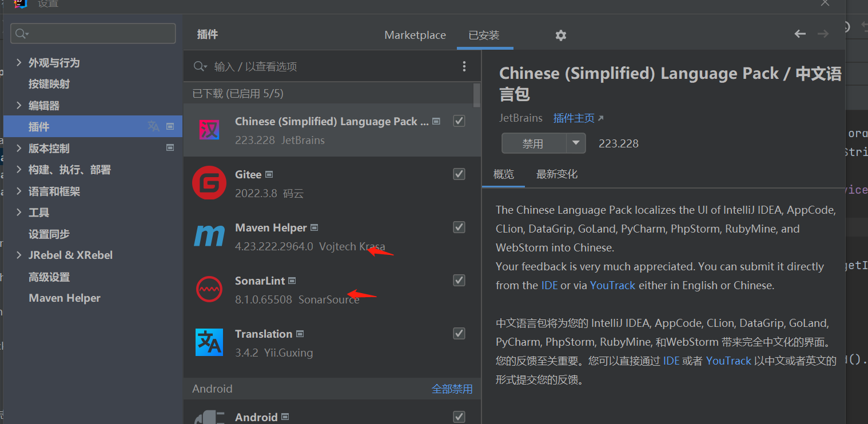
Task: Toggle the SonarLint plugin checkbox
Action: coord(459,280)
